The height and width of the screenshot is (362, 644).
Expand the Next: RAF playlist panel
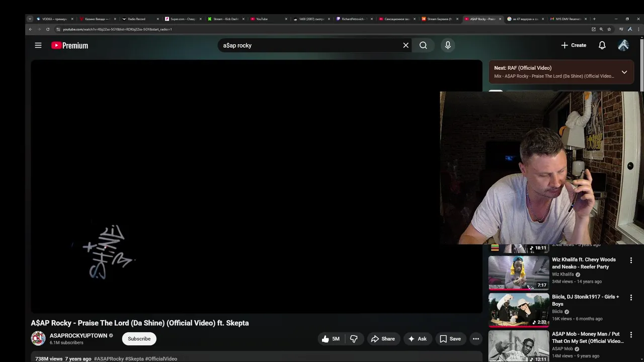(x=624, y=72)
